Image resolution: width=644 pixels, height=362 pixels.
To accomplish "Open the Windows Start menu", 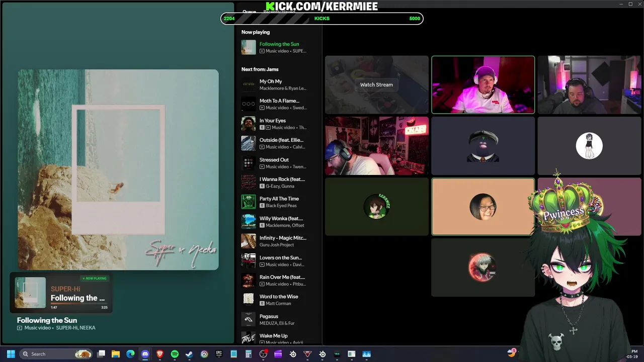I will 11,354.
